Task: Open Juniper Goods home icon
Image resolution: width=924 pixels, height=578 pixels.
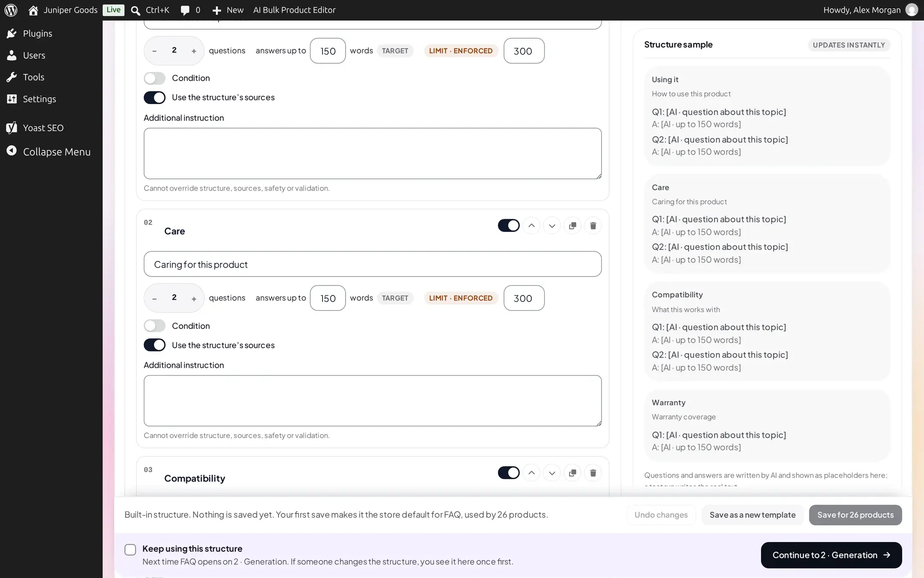Action: (33, 10)
